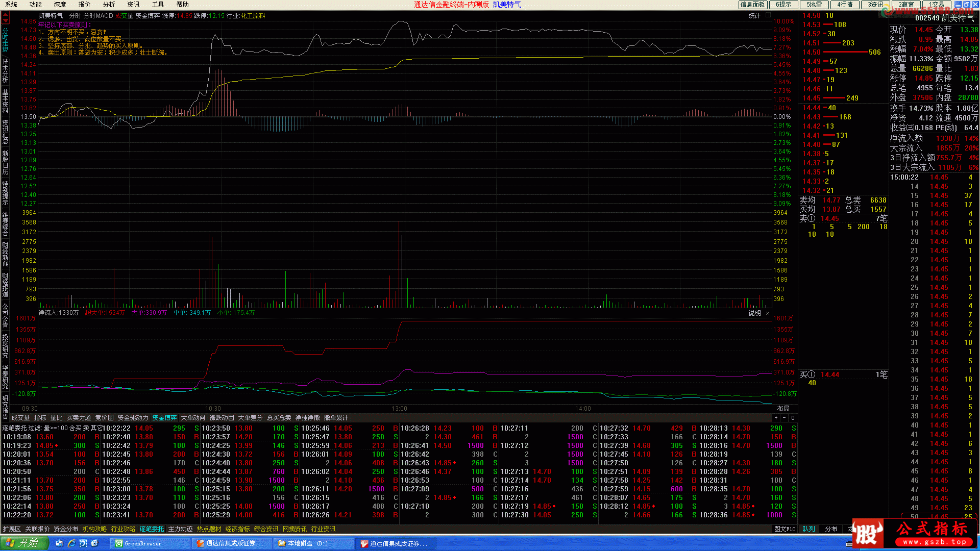980x551 pixels.
Task: Open the 报价 menu
Action: (x=85, y=5)
